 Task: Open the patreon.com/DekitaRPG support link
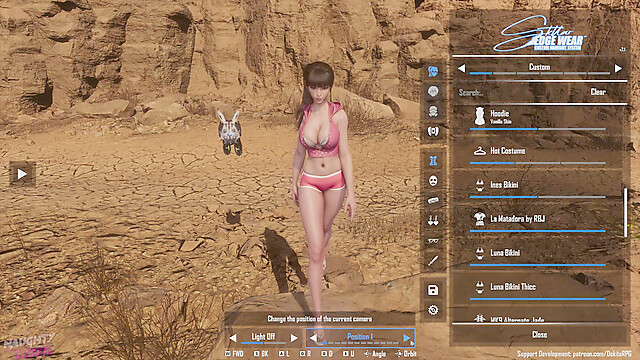[x=601, y=354]
